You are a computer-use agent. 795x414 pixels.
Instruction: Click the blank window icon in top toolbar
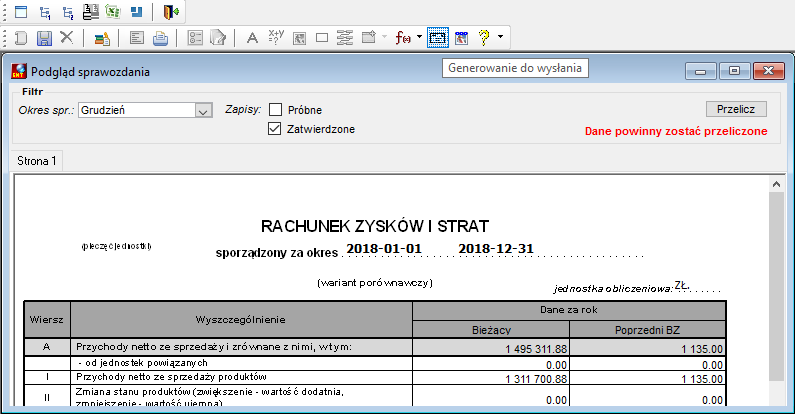(x=21, y=12)
